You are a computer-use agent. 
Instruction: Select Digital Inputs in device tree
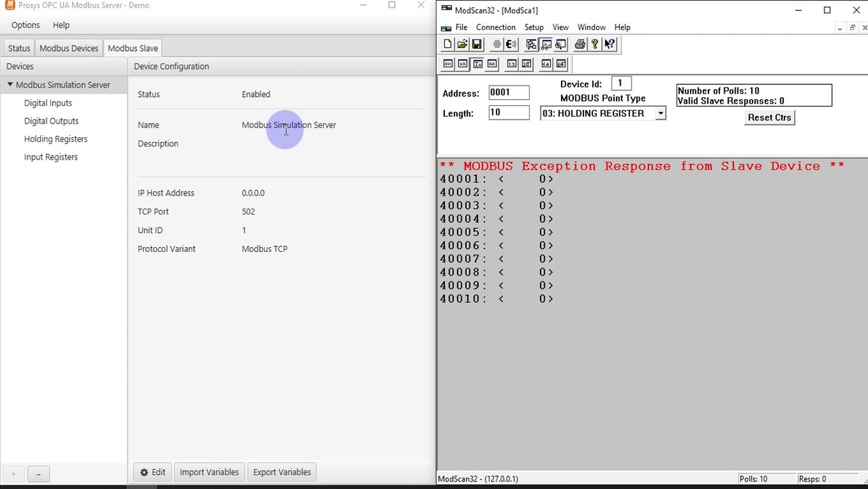point(48,103)
